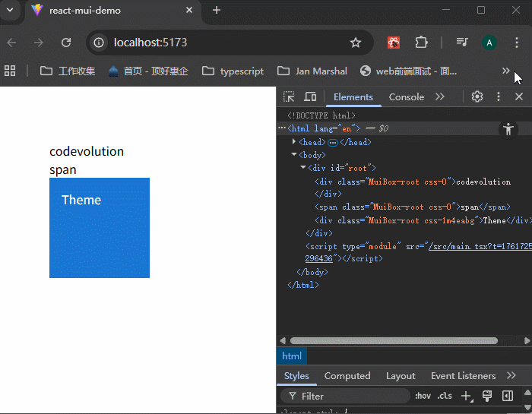Switch to the Console tab
Viewport: 532px width, 414px height.
(x=406, y=96)
